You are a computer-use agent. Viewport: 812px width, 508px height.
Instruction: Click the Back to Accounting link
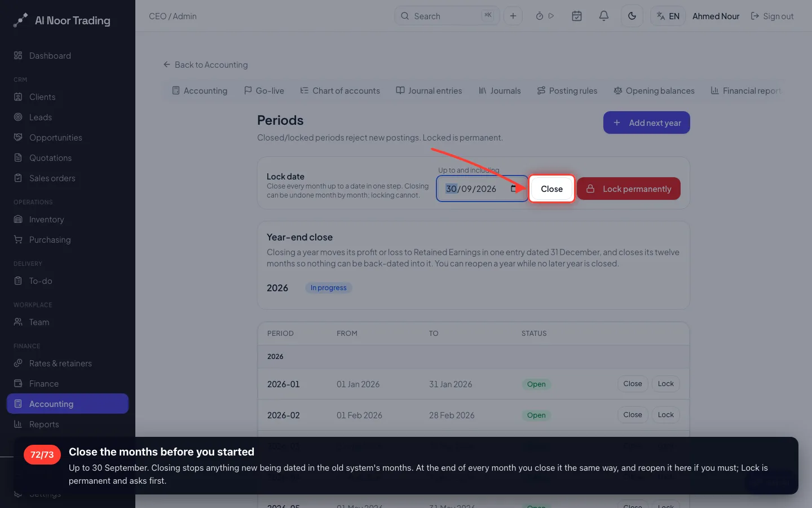pos(206,65)
